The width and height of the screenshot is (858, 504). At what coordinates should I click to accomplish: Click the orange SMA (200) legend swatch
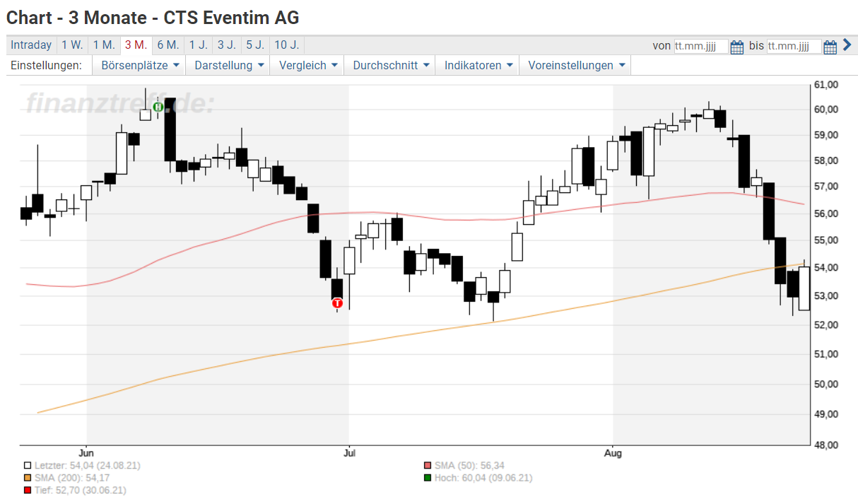[27, 478]
